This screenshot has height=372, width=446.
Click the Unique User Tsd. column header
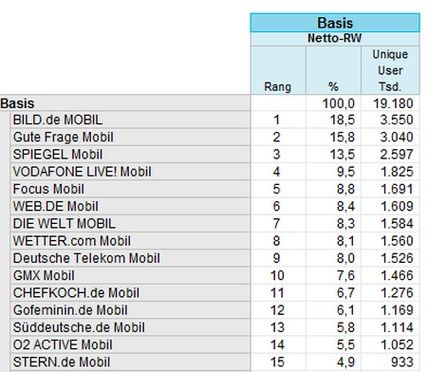click(x=390, y=70)
